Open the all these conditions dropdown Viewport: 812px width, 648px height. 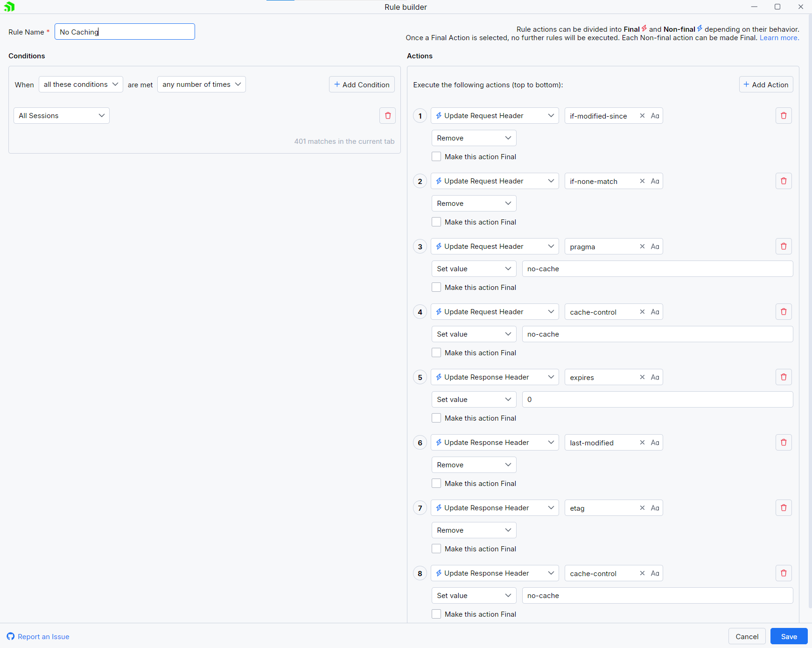coord(80,84)
